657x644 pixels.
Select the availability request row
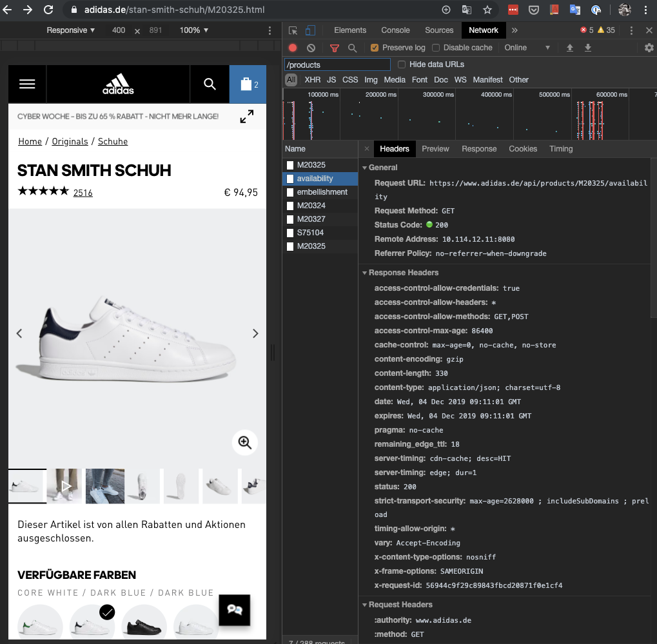[x=320, y=179]
